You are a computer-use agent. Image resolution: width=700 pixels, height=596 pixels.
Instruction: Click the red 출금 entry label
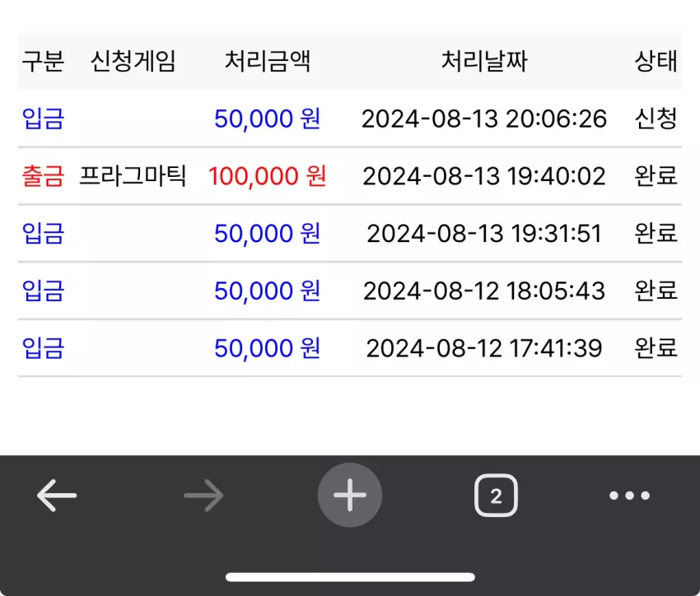[x=44, y=176]
